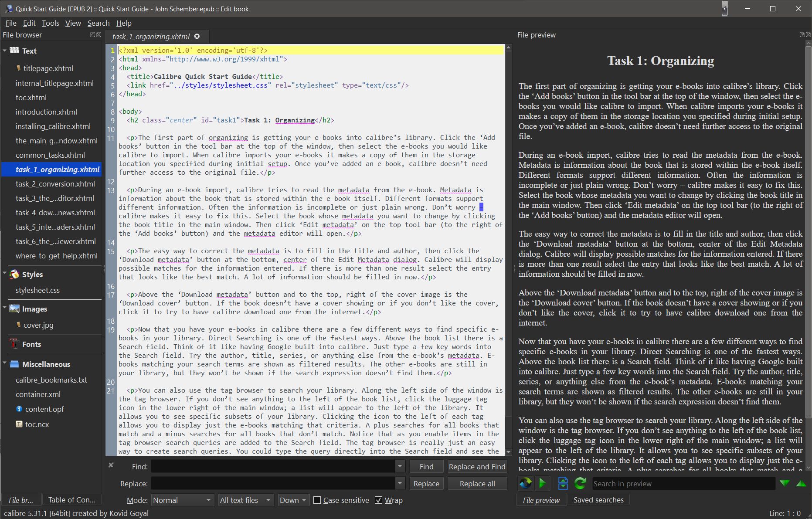Click the info icon beside content.opf
The height and width of the screenshot is (519, 812).
[x=19, y=409]
